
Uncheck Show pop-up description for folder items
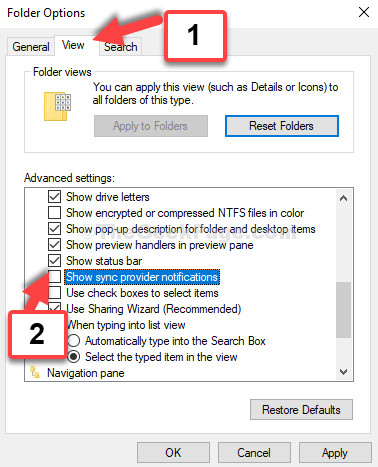54,229
